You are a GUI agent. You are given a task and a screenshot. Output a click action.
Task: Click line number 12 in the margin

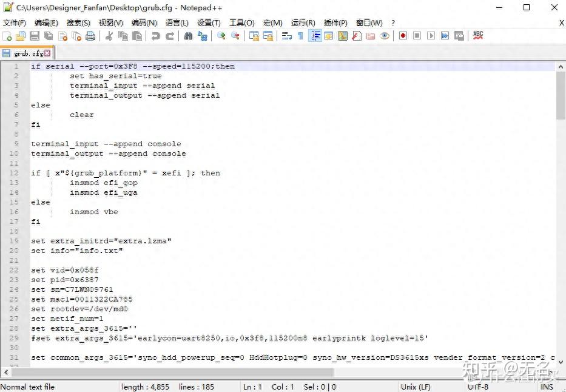point(14,173)
